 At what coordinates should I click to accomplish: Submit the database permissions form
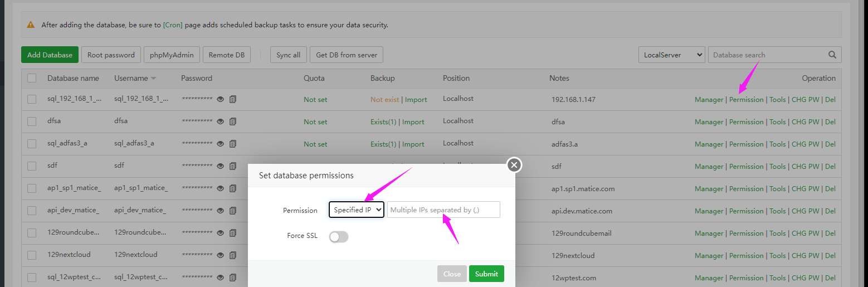(x=486, y=274)
